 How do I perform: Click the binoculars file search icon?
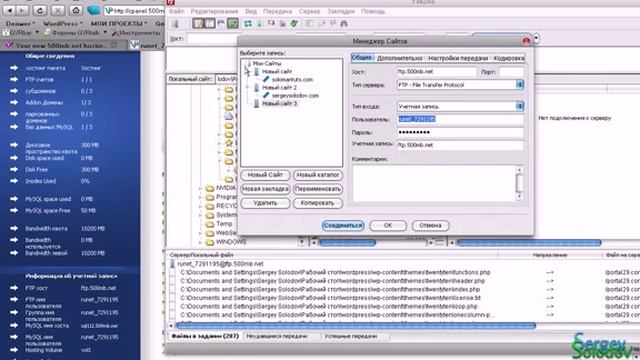pos(344,24)
